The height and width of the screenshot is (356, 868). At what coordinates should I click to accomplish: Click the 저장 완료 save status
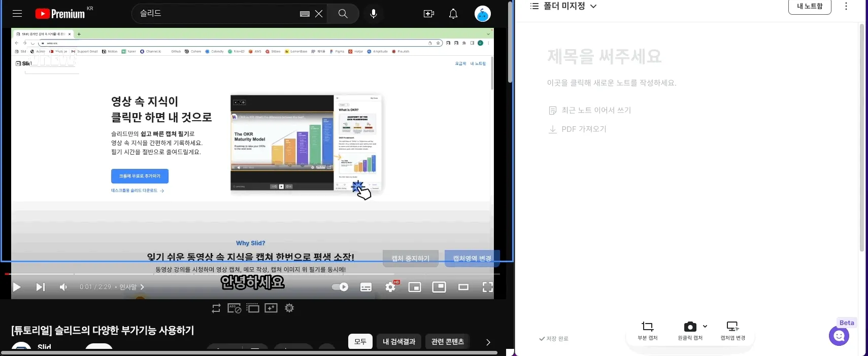pyautogui.click(x=554, y=338)
